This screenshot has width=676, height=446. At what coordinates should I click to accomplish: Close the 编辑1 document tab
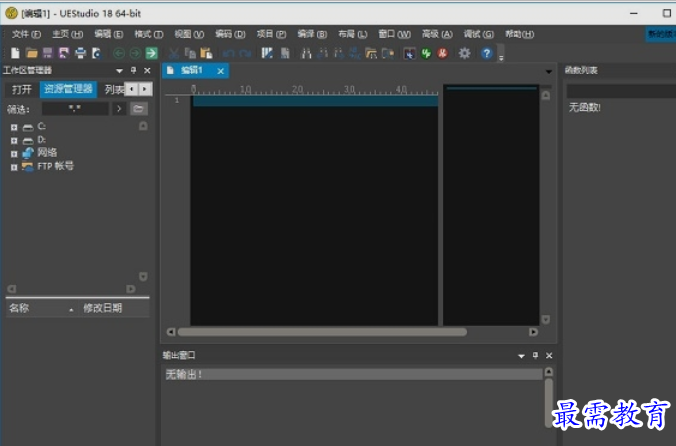pyautogui.click(x=220, y=71)
